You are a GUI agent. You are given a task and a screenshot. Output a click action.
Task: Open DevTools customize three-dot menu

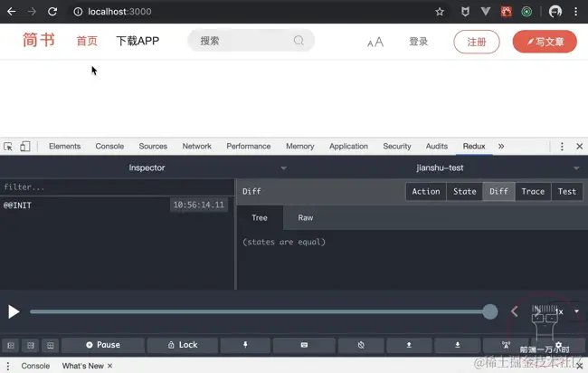click(x=562, y=147)
